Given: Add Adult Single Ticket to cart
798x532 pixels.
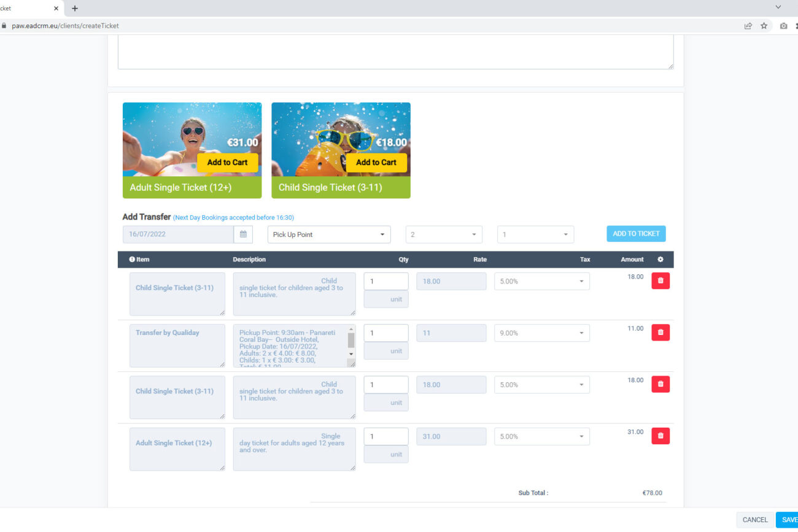Looking at the screenshot, I should point(227,163).
